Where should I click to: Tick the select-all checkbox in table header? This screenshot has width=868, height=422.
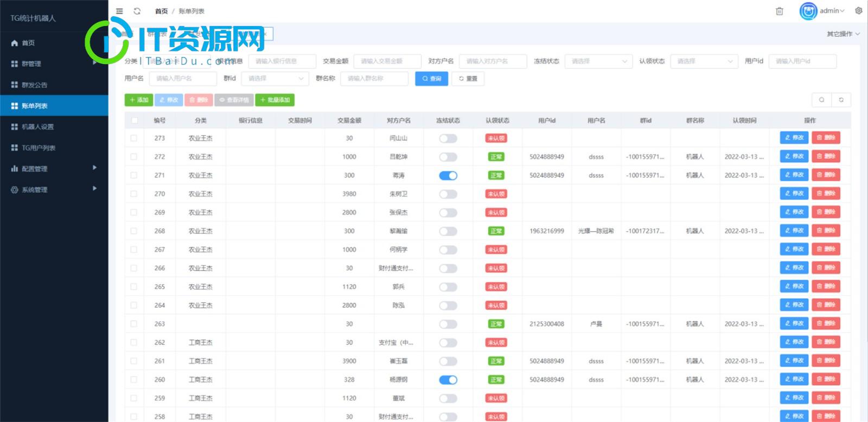134,120
